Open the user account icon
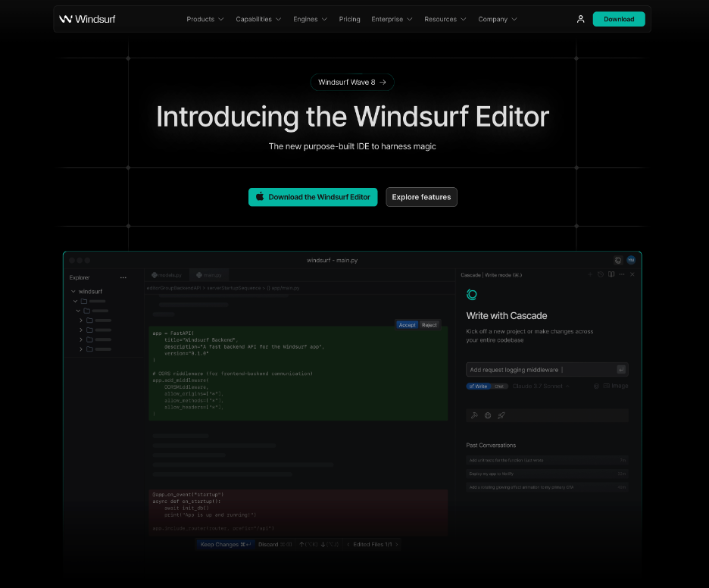The image size is (709, 588). (580, 19)
